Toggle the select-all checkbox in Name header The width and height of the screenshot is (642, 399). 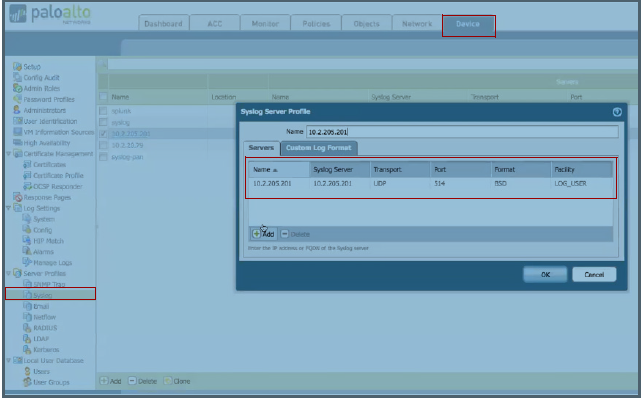tap(103, 97)
